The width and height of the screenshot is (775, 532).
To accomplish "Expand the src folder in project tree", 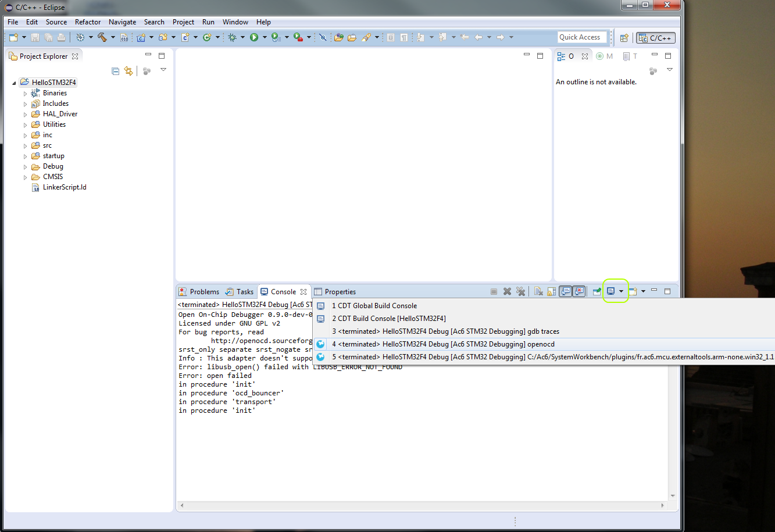I will point(25,146).
